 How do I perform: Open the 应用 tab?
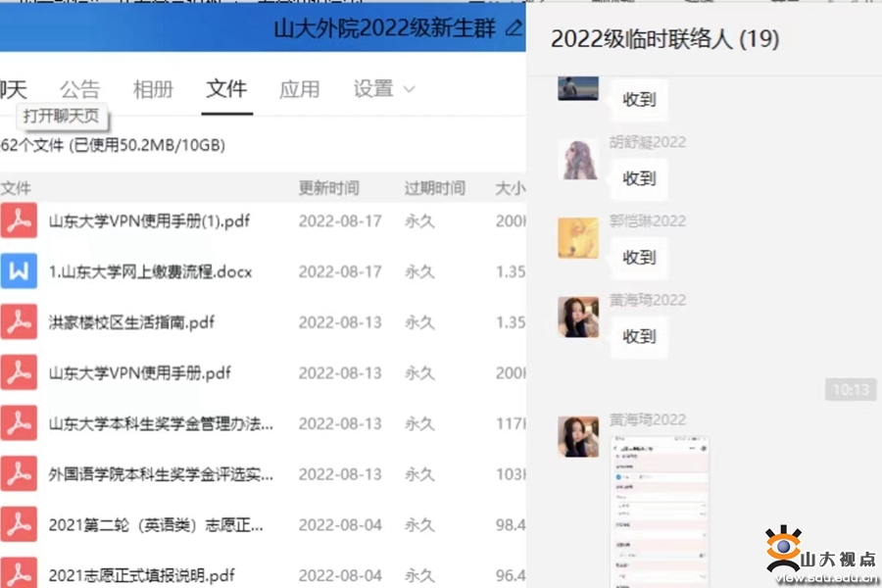click(x=299, y=89)
